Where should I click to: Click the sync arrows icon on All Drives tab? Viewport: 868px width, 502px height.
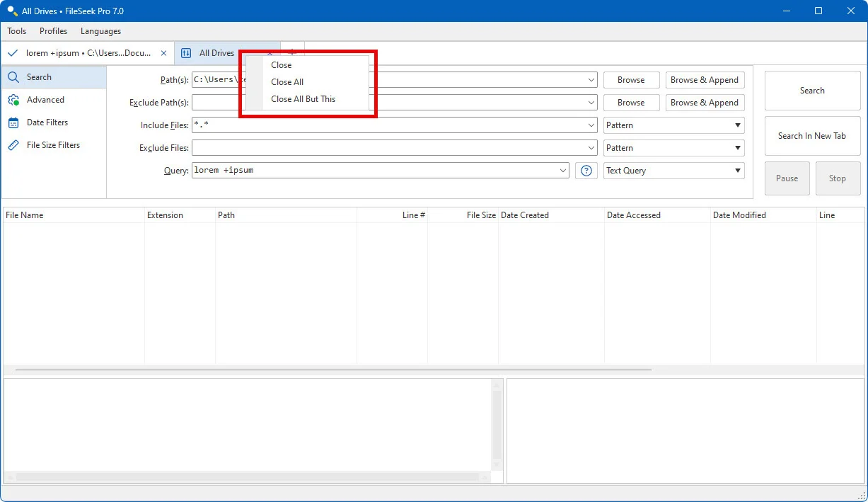186,52
